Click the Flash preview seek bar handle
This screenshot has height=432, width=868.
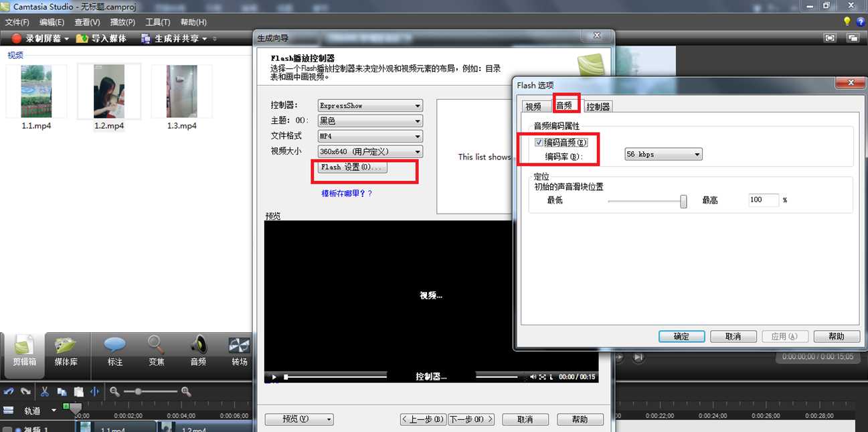[286, 377]
